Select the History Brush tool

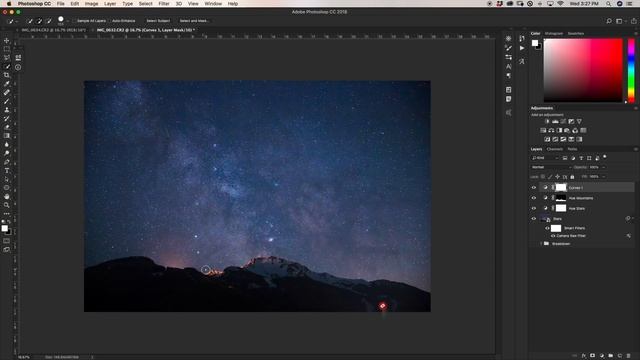[x=7, y=118]
